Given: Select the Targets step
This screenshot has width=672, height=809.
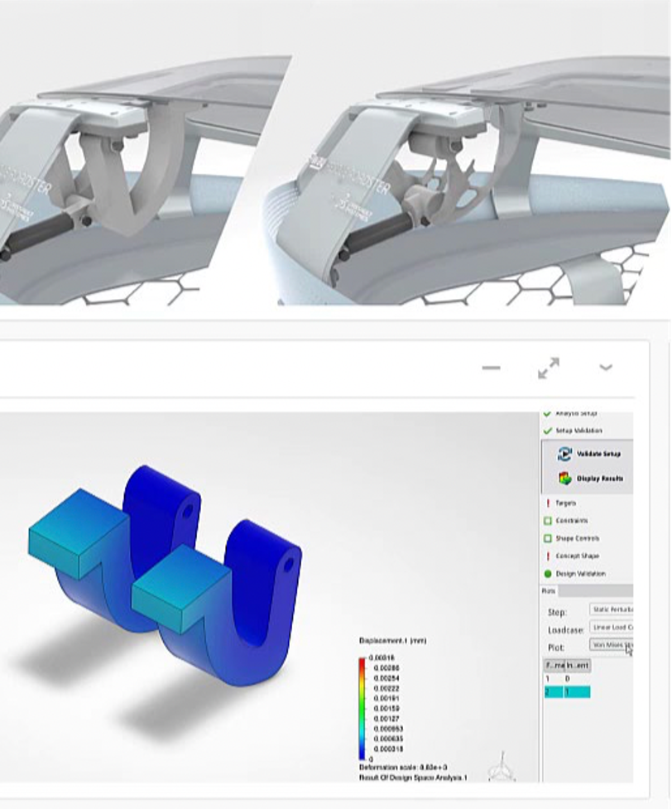Looking at the screenshot, I should coord(566,503).
